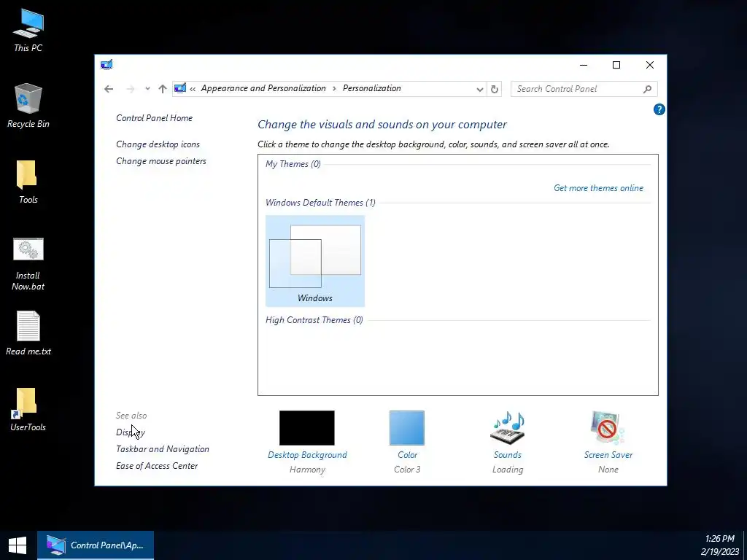The width and height of the screenshot is (747, 560).
Task: Click Get more themes online link
Action: 598,188
